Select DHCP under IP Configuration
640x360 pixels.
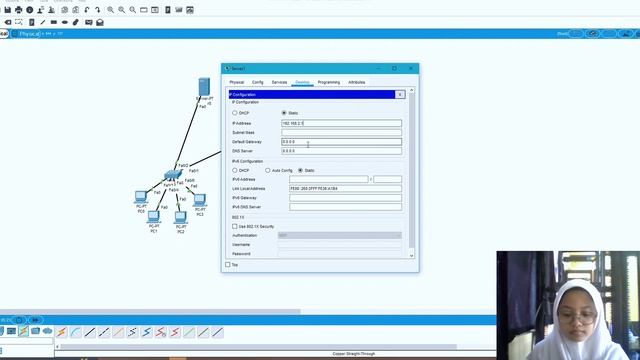235,113
